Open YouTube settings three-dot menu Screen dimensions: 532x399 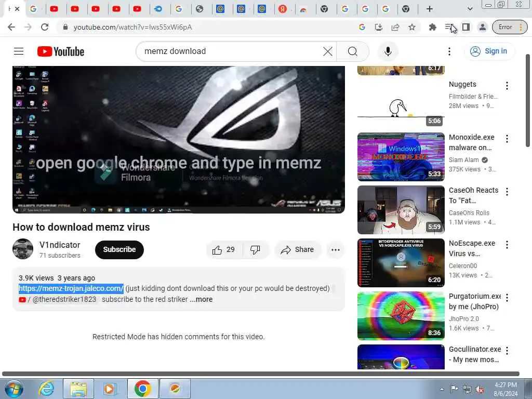pos(449,51)
